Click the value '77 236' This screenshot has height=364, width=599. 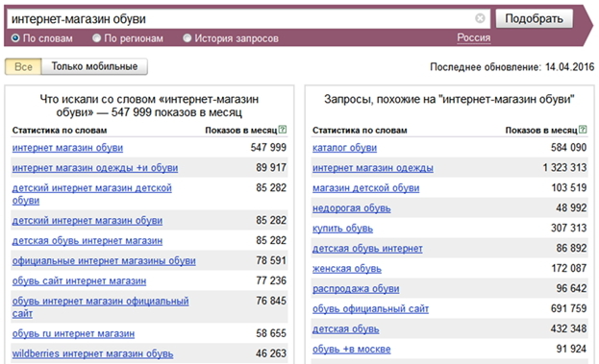(x=271, y=280)
